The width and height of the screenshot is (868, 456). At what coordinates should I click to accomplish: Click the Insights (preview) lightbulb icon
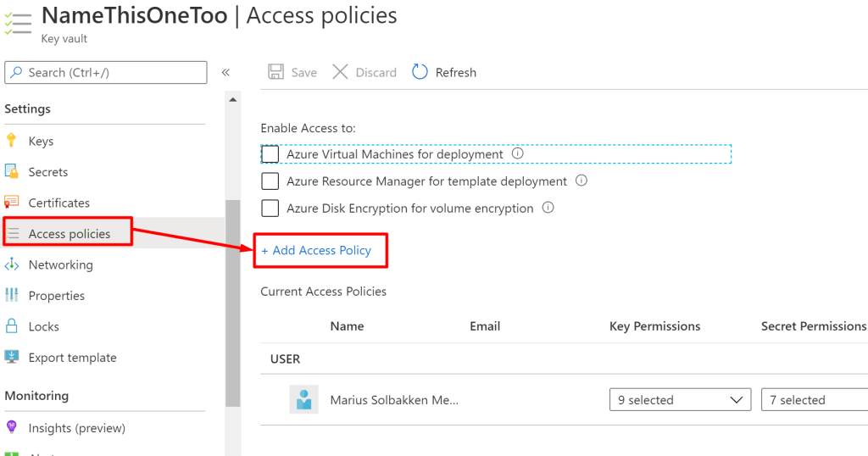click(12, 427)
